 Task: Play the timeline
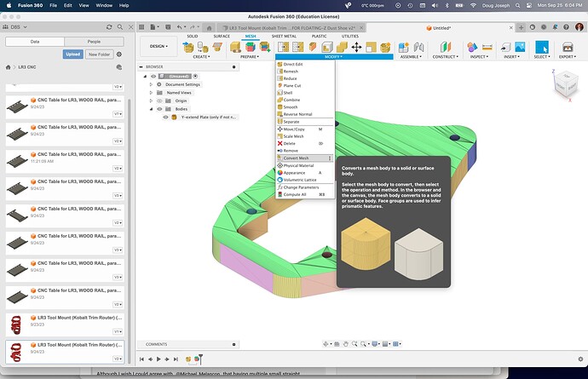click(159, 359)
